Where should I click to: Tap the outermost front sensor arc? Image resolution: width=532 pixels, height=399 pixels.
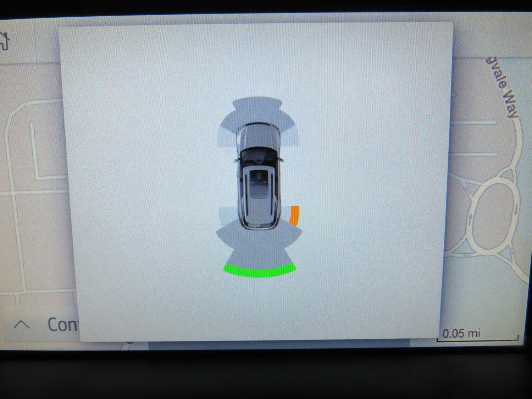[257, 102]
